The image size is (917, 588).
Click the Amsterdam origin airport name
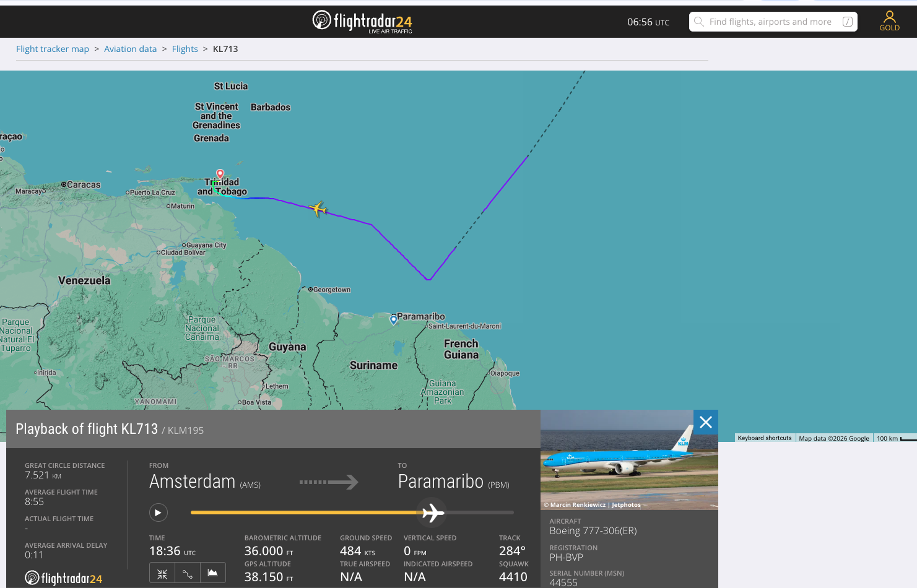[193, 482]
